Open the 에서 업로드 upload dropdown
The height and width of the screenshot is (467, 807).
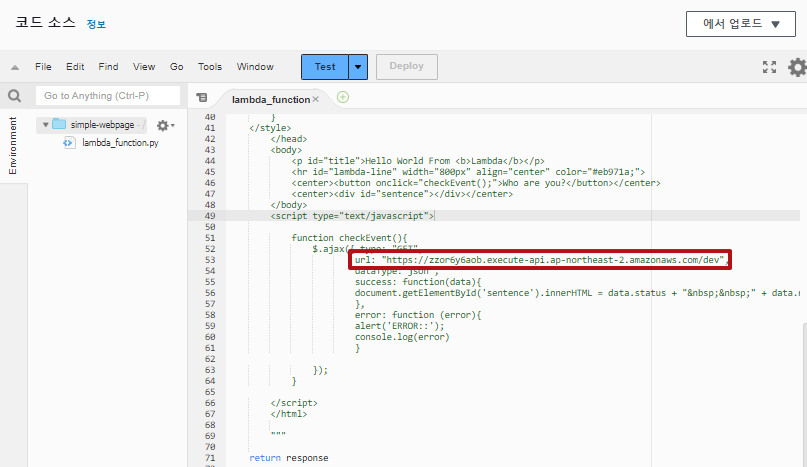[741, 24]
